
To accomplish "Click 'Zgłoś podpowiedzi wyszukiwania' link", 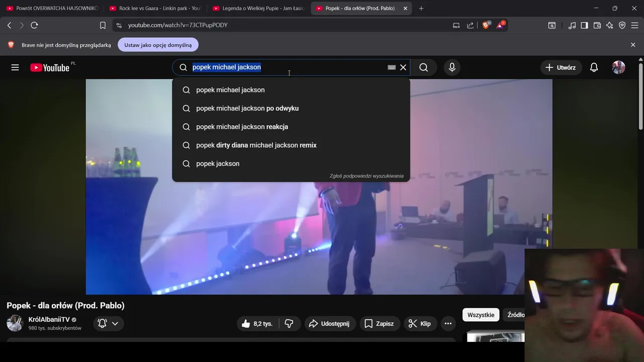I will (x=366, y=176).
